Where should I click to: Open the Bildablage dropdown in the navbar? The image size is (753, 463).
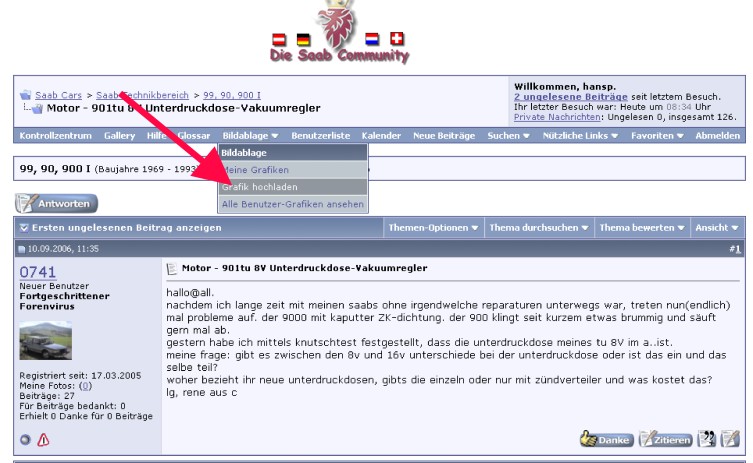tap(250, 136)
